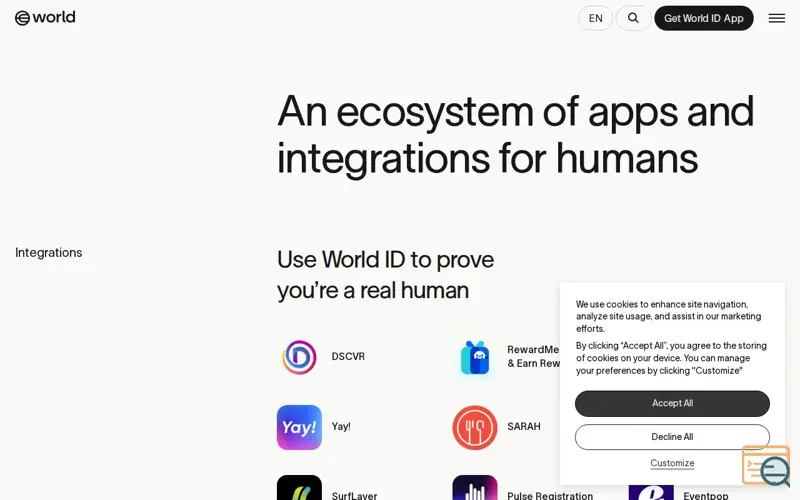Click the Pulse Registration label text

tap(550, 495)
